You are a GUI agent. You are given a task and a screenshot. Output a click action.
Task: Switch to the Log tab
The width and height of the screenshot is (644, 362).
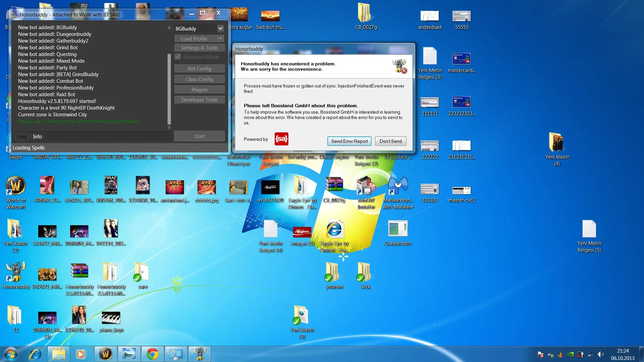coord(22,136)
